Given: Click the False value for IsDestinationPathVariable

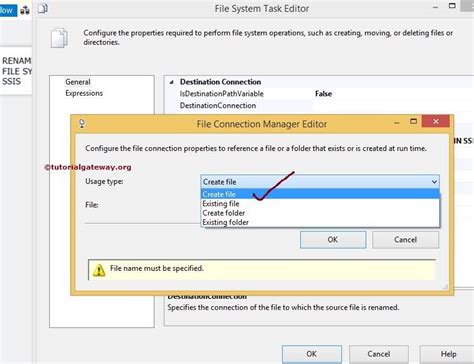Looking at the screenshot, I should (x=323, y=94).
